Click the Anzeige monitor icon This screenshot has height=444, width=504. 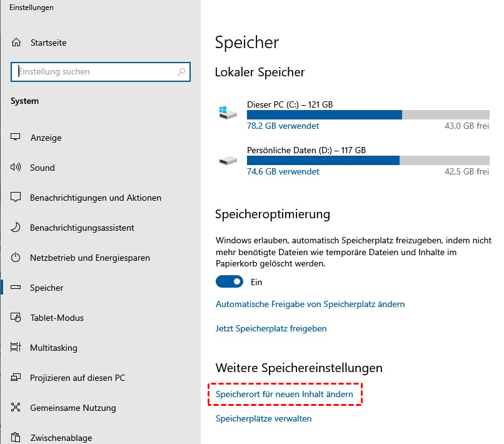click(16, 138)
